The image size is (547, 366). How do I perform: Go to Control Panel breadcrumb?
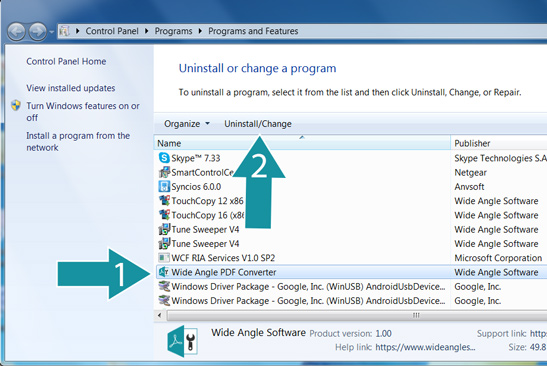pos(112,31)
